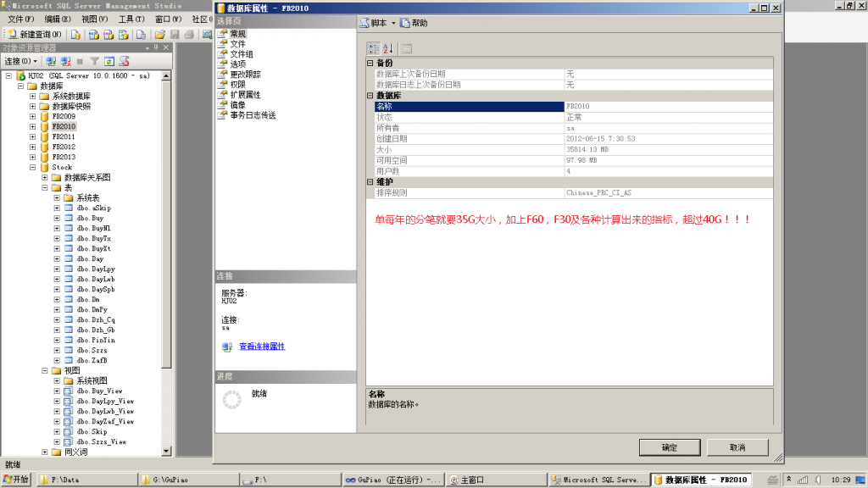This screenshot has height=488, width=868.
Task: Open the 文件(F) menu
Action: pyautogui.click(x=20, y=19)
